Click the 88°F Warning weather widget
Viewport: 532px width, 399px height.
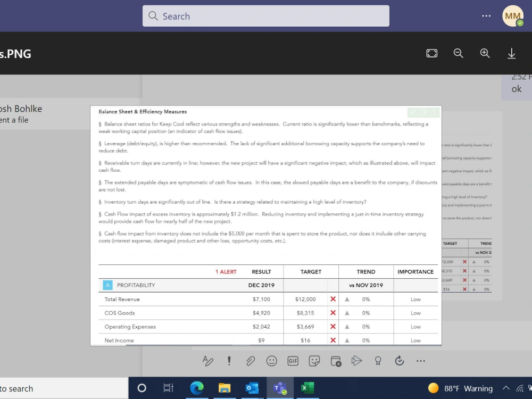460,388
